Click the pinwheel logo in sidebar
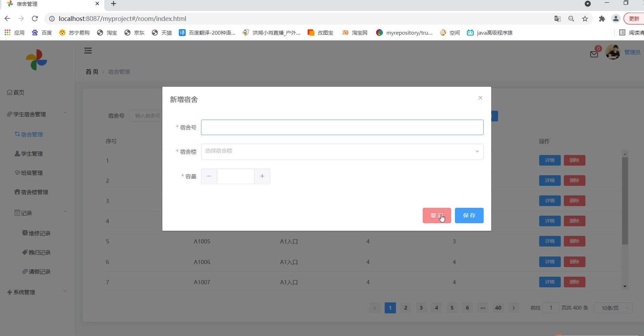This screenshot has height=336, width=644. 36,60
